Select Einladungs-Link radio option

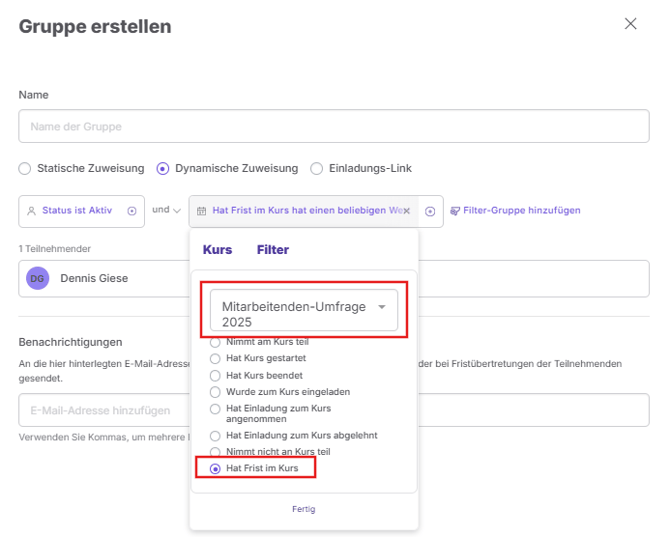[317, 169]
